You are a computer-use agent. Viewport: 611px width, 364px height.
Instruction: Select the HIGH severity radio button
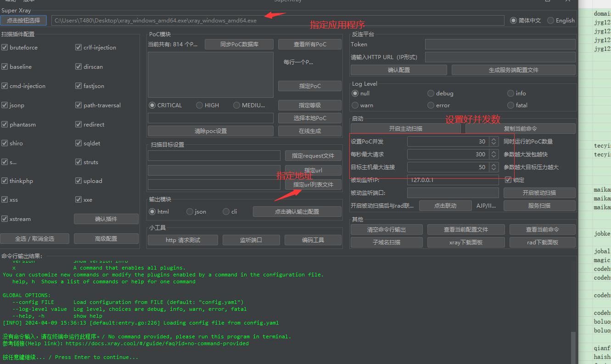pyautogui.click(x=199, y=105)
